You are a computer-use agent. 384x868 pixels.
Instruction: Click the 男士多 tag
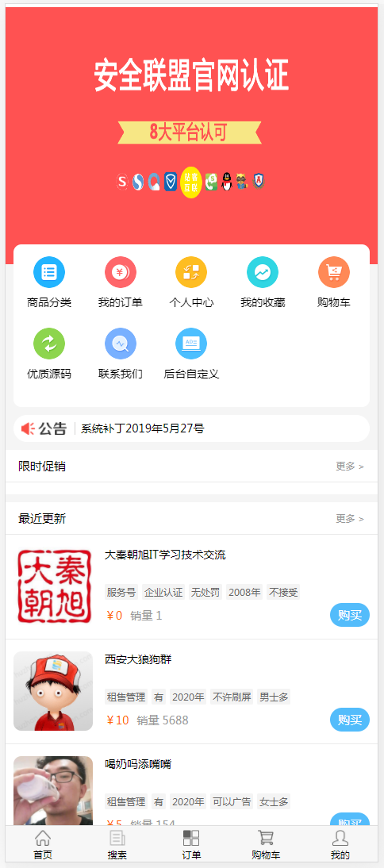[274, 697]
